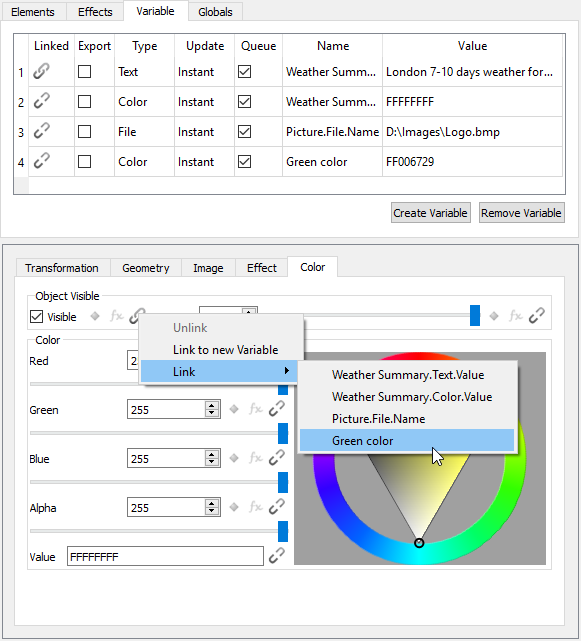This screenshot has height=641, width=581.
Task: Increase Green value with spinner up arrow
Action: click(212, 406)
